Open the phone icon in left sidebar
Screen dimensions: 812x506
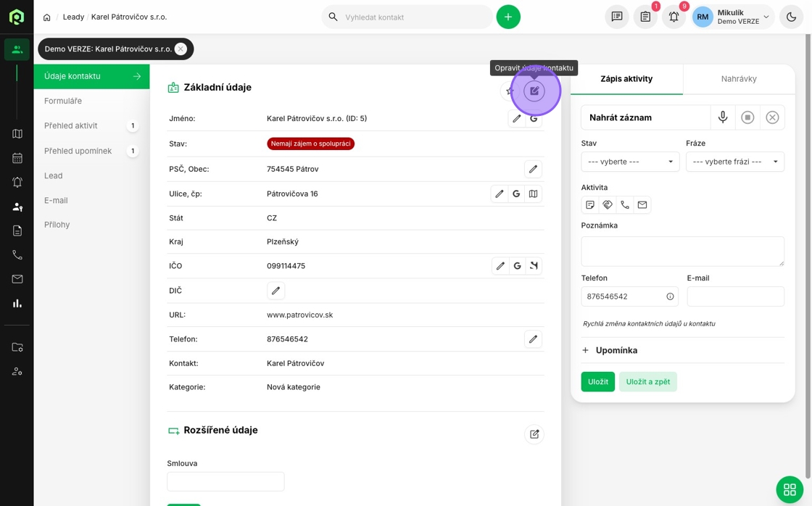tap(17, 255)
